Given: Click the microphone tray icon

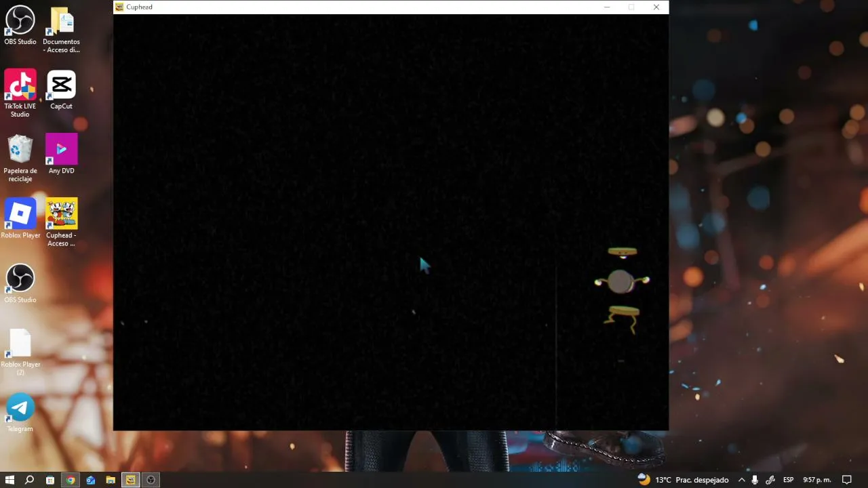Looking at the screenshot, I should [755, 480].
